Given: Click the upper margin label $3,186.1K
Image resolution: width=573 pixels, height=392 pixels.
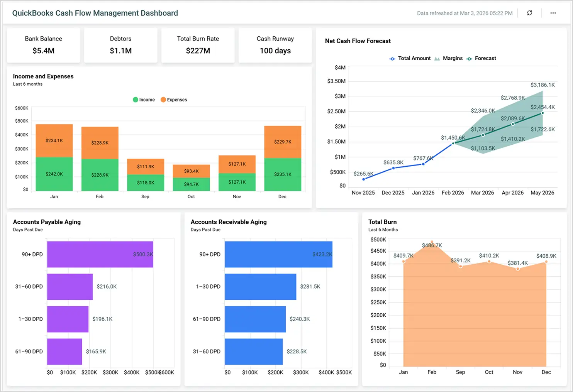Looking at the screenshot, I should coord(542,85).
